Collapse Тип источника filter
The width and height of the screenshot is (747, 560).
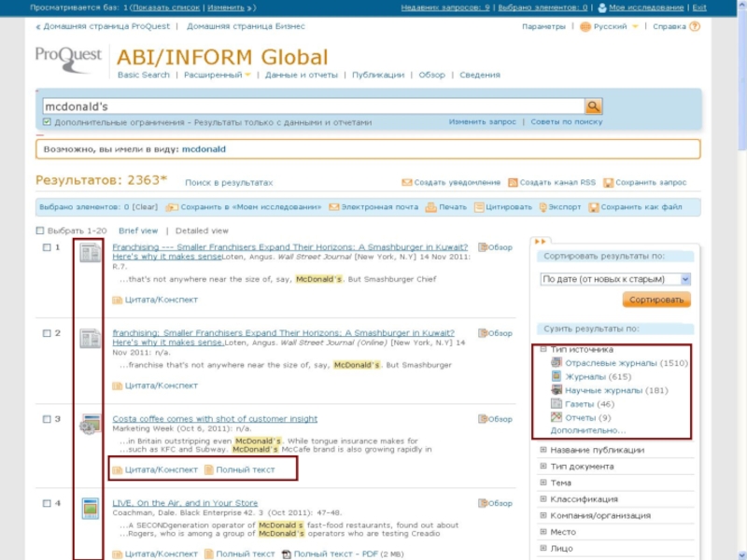point(543,349)
